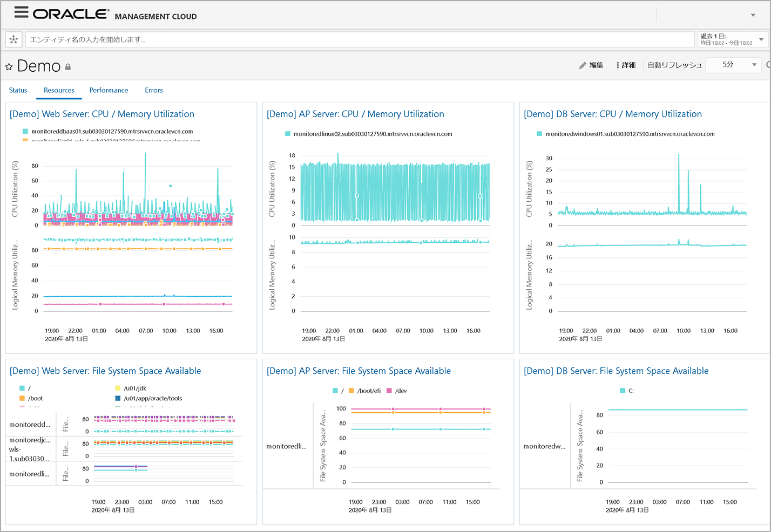Click the Oracle Management Cloud logo

click(x=114, y=15)
